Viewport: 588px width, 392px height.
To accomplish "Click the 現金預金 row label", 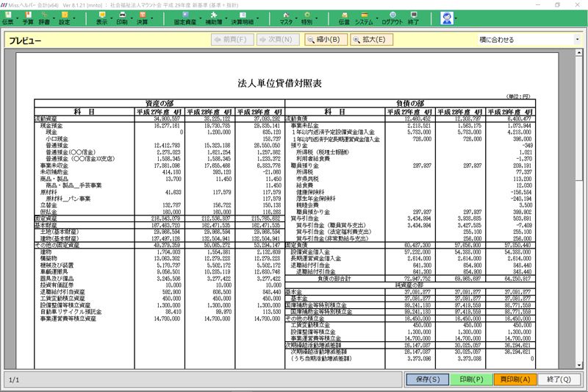I will [x=51, y=126].
